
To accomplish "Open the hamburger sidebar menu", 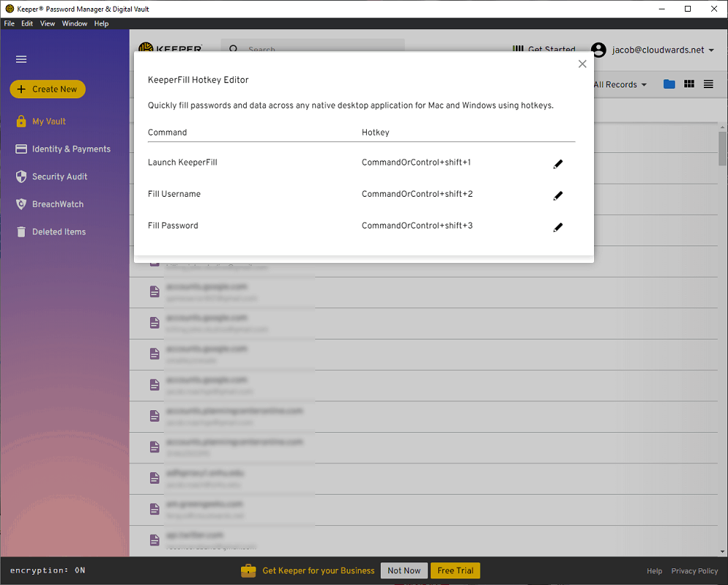I will (21, 60).
